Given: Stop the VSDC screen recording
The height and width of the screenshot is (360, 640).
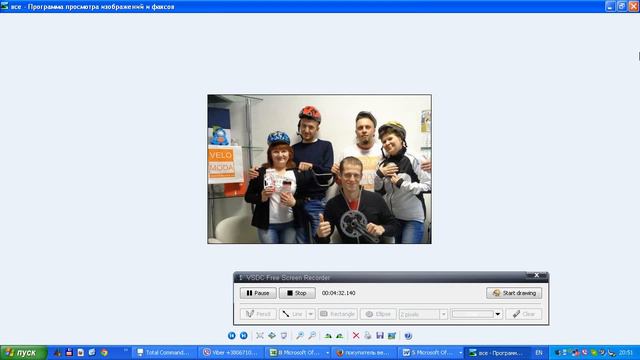Looking at the screenshot, I should coord(297,293).
